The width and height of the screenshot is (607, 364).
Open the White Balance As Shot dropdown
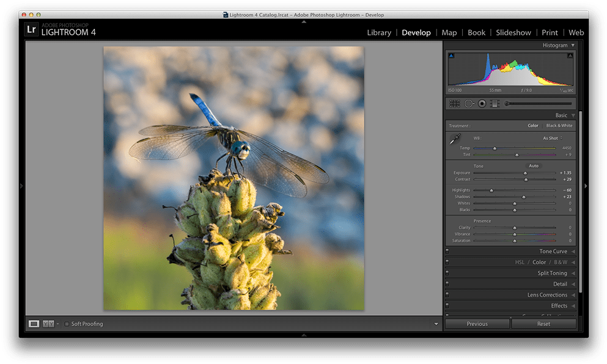click(x=550, y=137)
